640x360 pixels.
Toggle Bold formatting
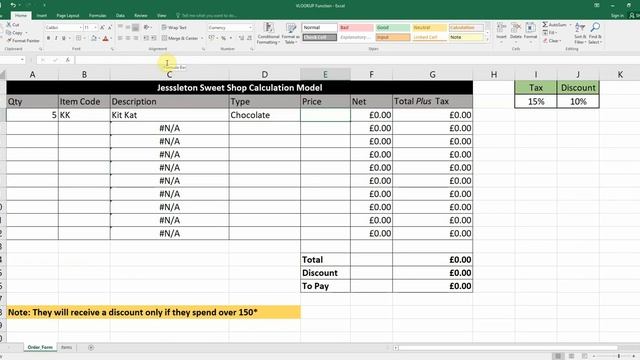click(x=48, y=38)
